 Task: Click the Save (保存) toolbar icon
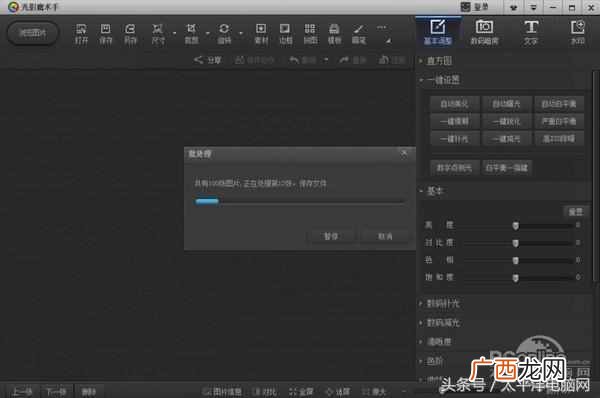pos(105,29)
